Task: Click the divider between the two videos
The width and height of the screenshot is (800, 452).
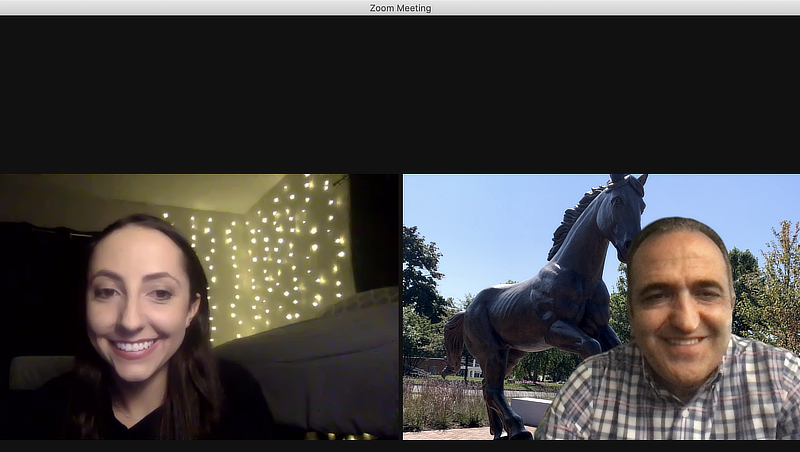Action: (401, 306)
